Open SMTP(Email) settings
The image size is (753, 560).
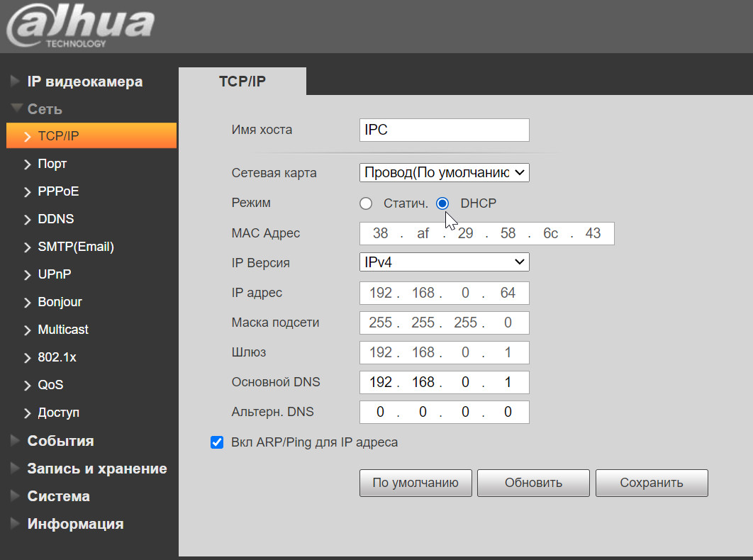point(75,247)
